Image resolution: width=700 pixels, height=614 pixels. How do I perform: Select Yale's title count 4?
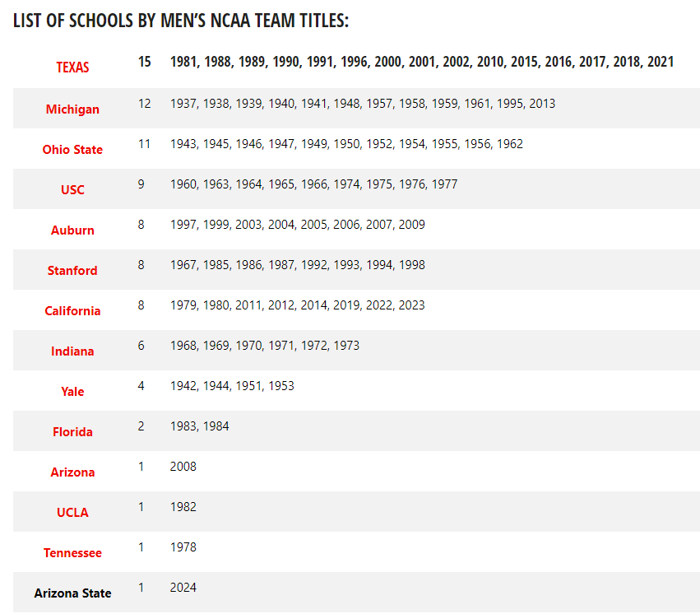[141, 386]
